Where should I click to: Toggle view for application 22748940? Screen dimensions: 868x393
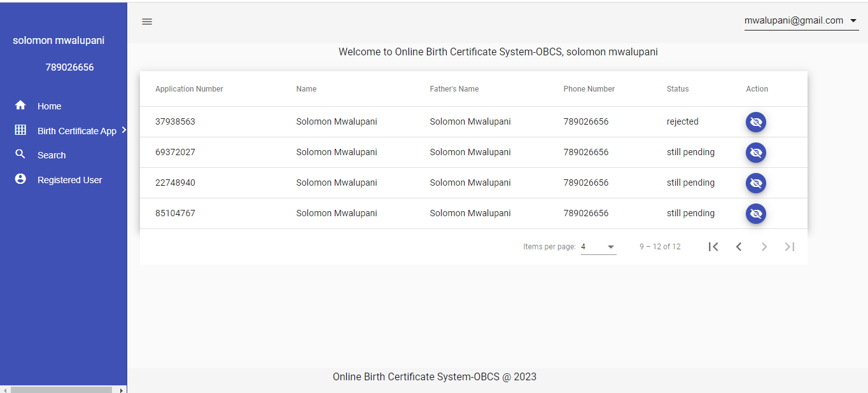(x=756, y=183)
